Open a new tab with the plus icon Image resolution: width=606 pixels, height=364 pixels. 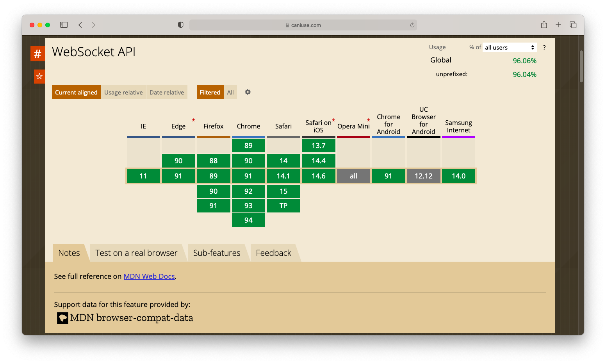(x=558, y=25)
